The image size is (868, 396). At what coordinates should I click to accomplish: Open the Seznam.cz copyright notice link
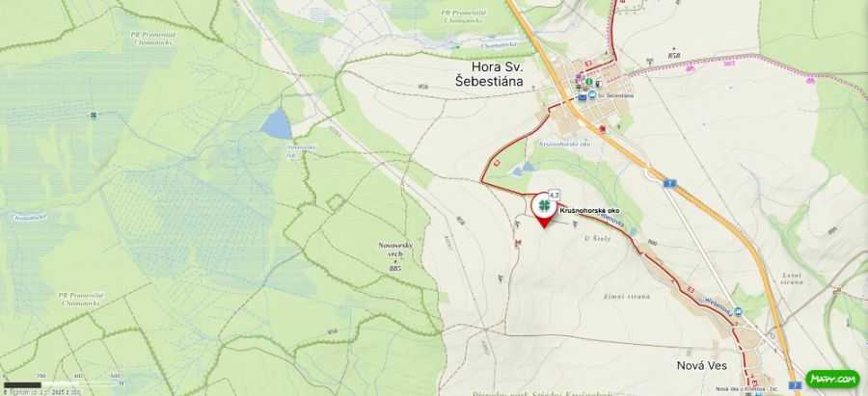coord(41,391)
